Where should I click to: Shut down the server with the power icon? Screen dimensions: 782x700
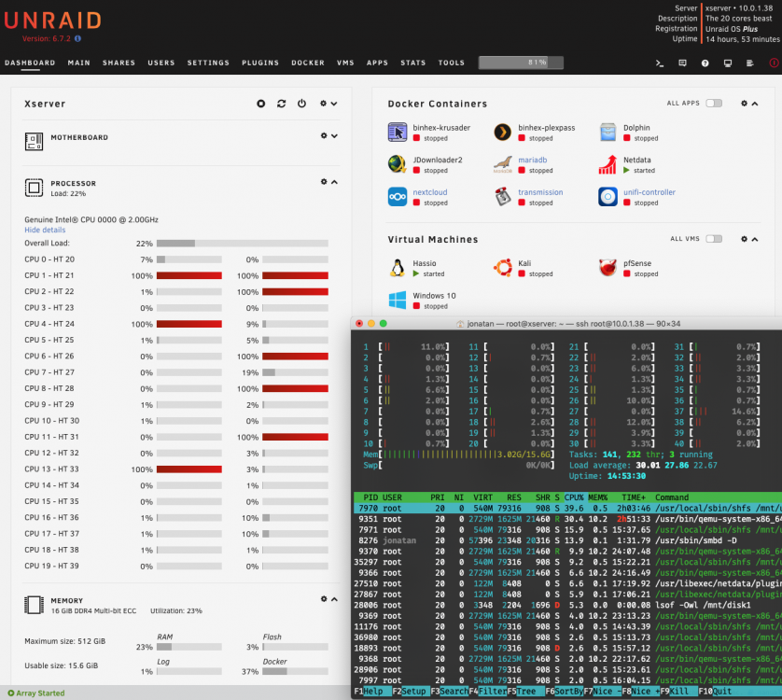301,104
